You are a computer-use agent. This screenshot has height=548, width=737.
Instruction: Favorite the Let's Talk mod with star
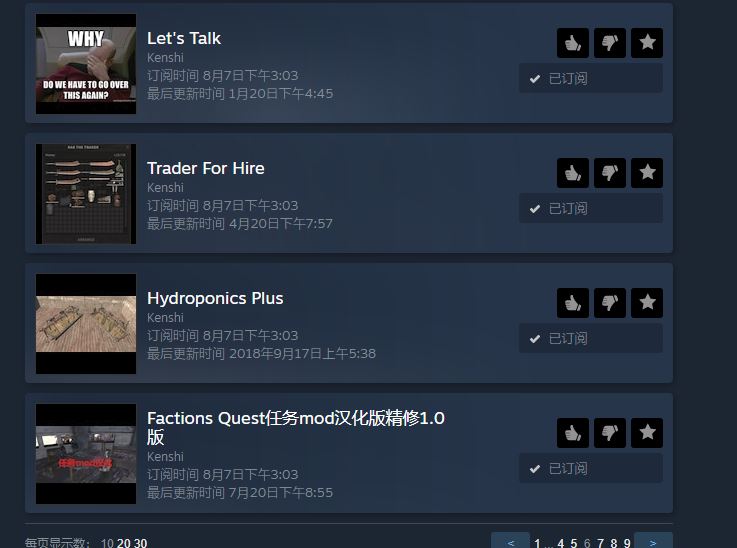(647, 43)
